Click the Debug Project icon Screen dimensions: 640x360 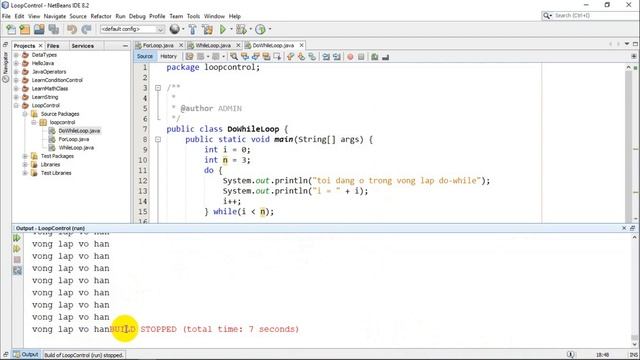tap(241, 29)
